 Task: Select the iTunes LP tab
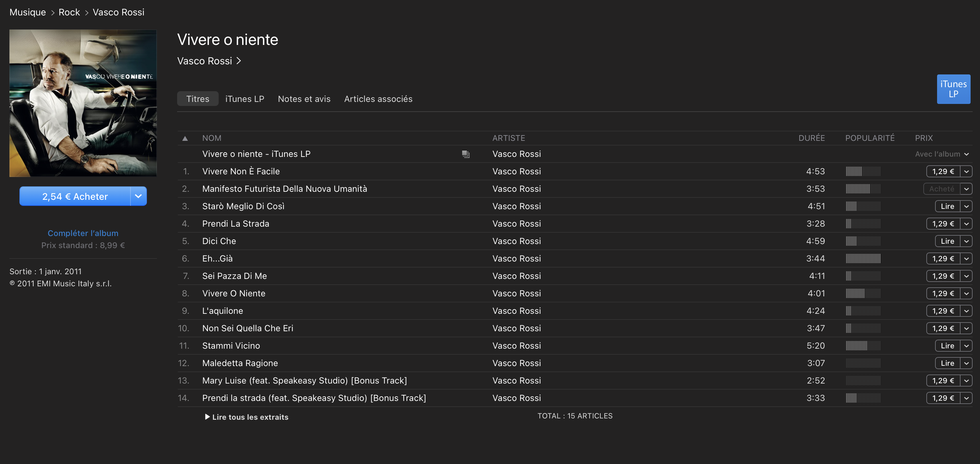point(244,99)
